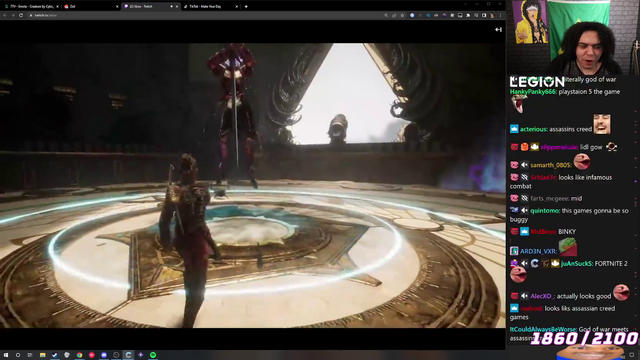Go back in browser history

5,15
